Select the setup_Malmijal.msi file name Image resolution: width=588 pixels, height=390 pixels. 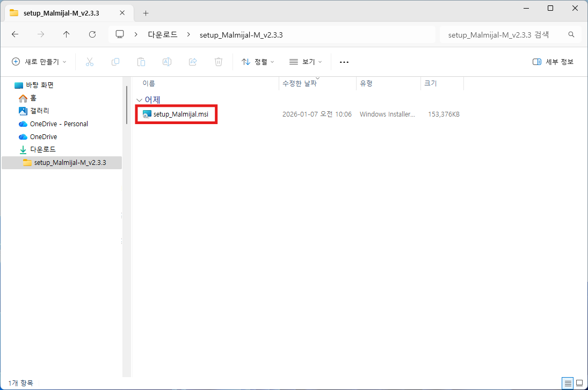point(181,114)
